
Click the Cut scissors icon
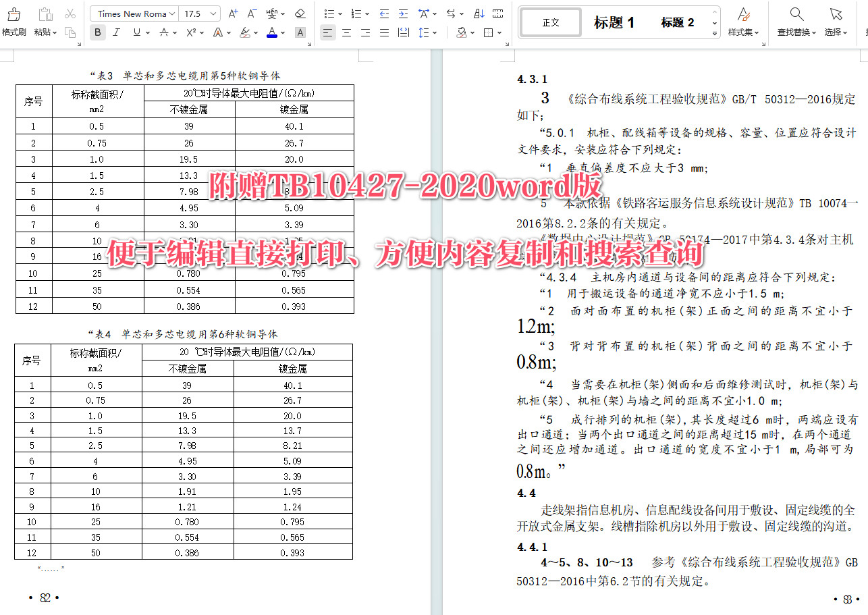click(70, 14)
